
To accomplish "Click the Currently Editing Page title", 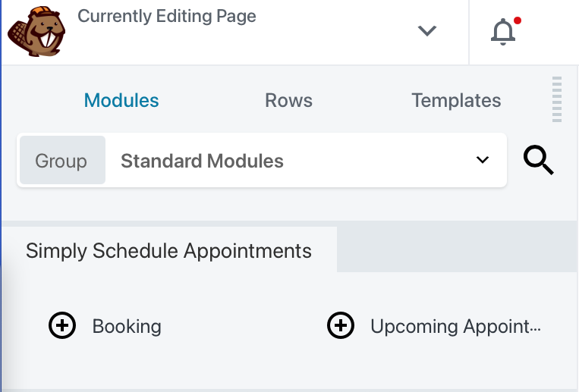I will [166, 16].
